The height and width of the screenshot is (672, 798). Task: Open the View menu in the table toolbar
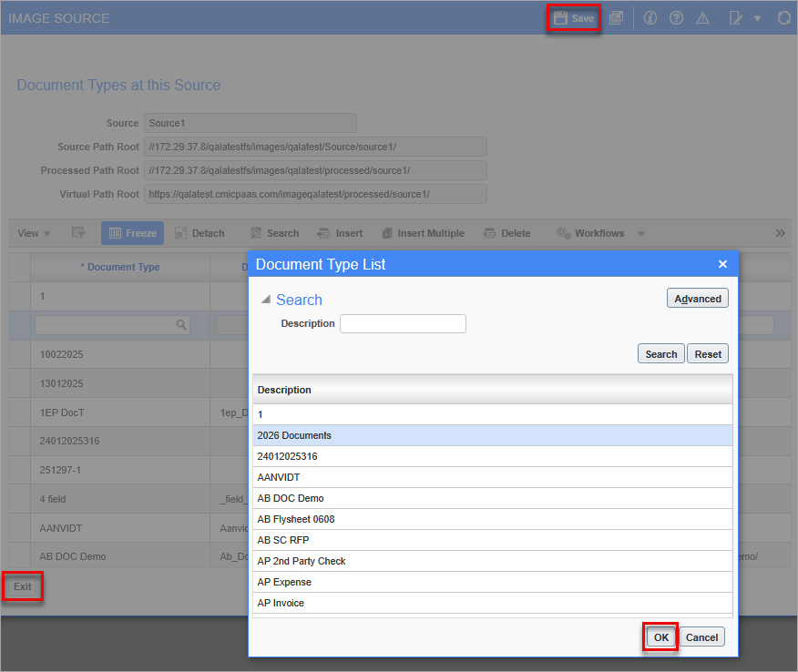34,233
